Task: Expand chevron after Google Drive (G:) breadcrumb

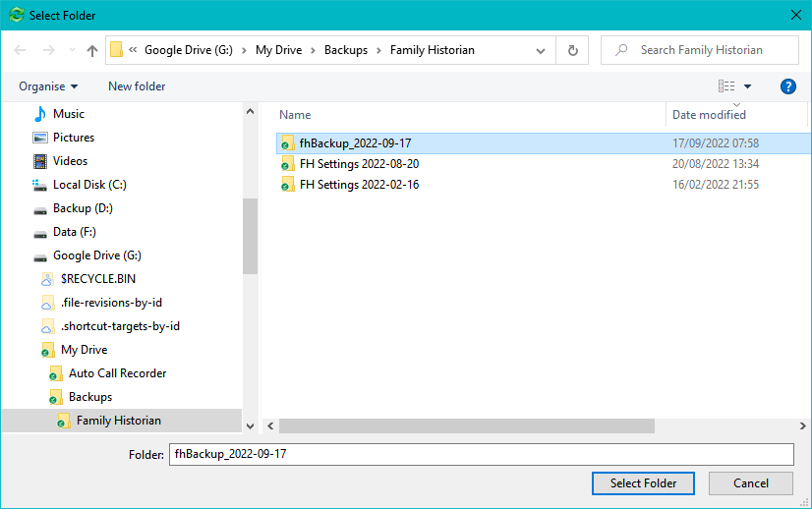Action: tap(244, 51)
